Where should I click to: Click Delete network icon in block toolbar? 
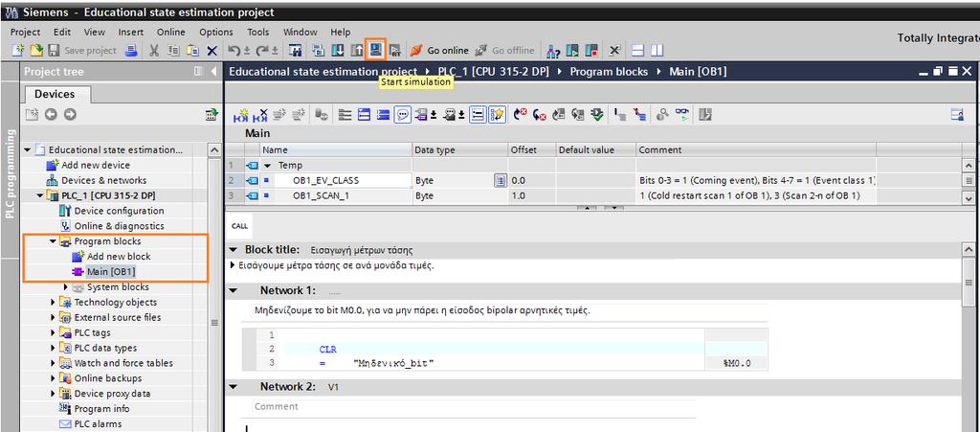[x=260, y=114]
